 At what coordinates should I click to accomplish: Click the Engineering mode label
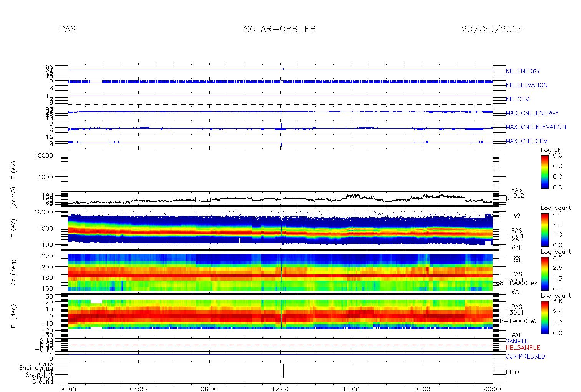click(x=36, y=368)
